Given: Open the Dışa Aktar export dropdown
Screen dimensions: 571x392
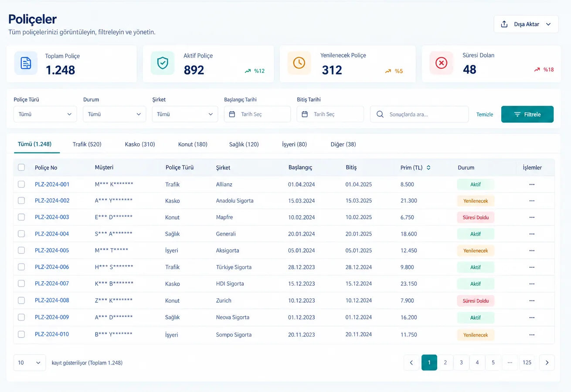Looking at the screenshot, I should point(526,24).
